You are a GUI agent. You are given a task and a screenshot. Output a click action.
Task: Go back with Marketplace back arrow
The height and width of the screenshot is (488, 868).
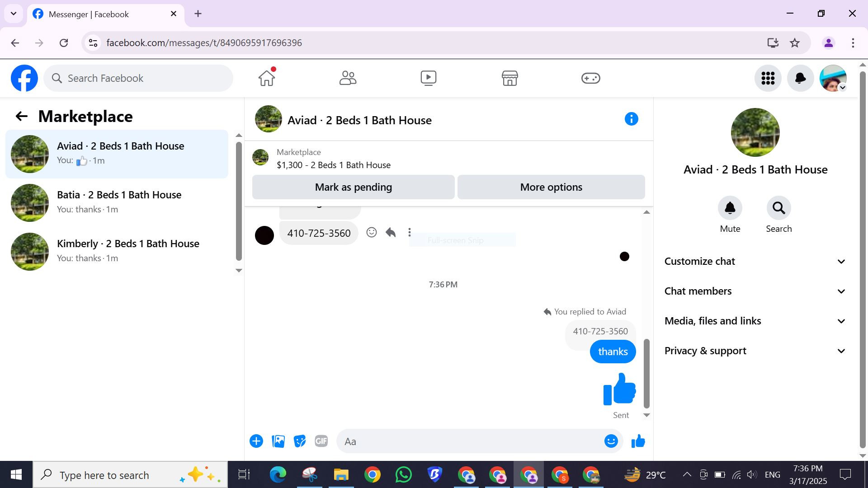click(x=22, y=116)
